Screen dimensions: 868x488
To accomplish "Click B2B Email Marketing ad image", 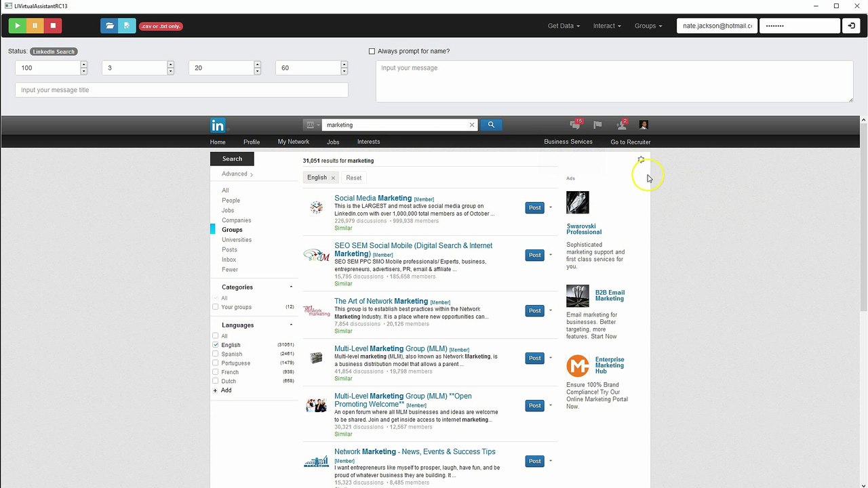I will click(578, 296).
